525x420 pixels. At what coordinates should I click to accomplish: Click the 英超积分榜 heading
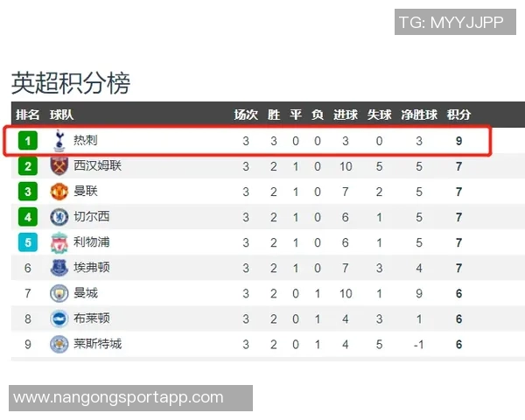click(x=71, y=83)
